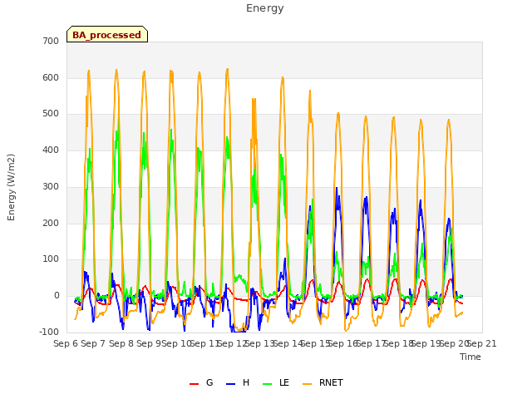
Task: Click the 300 y-axis tick label
Action: pos(51,186)
